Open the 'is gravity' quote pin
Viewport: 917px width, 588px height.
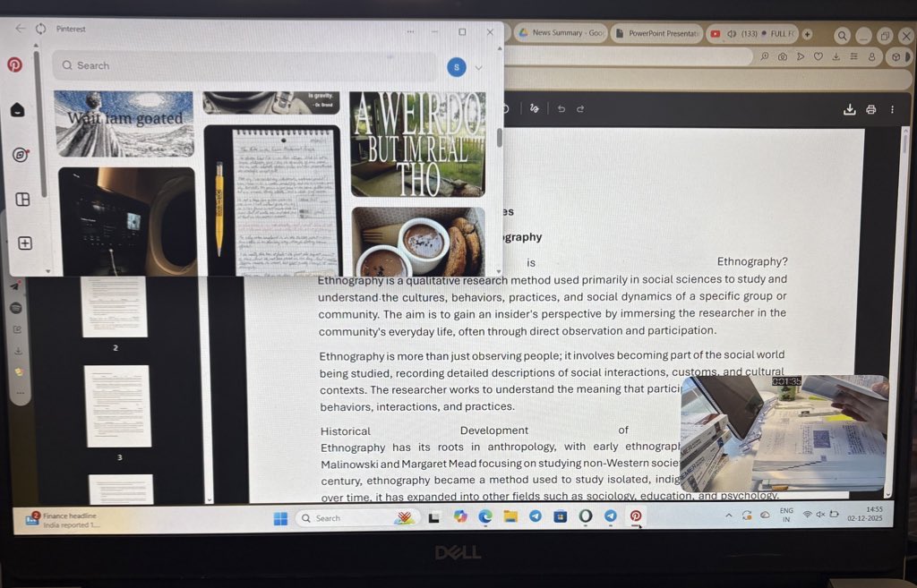point(271,102)
